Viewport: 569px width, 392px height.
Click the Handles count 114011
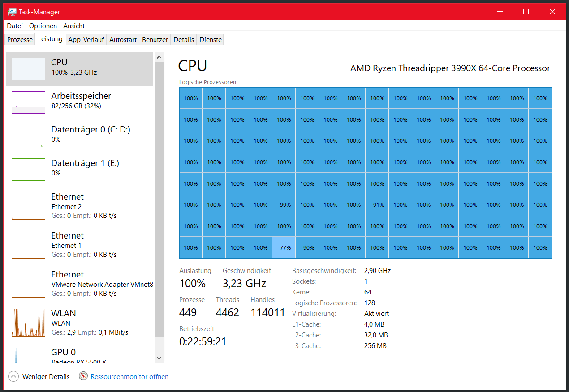tap(268, 312)
